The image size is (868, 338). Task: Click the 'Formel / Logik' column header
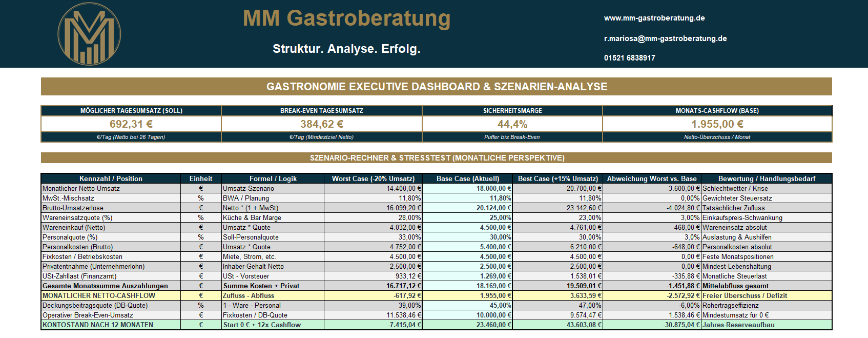click(273, 178)
